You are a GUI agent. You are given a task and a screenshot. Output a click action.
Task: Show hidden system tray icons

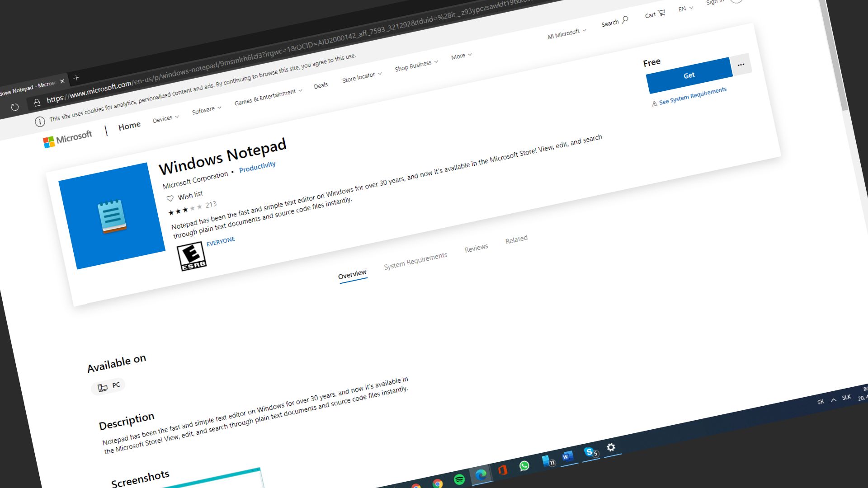pyautogui.click(x=834, y=400)
